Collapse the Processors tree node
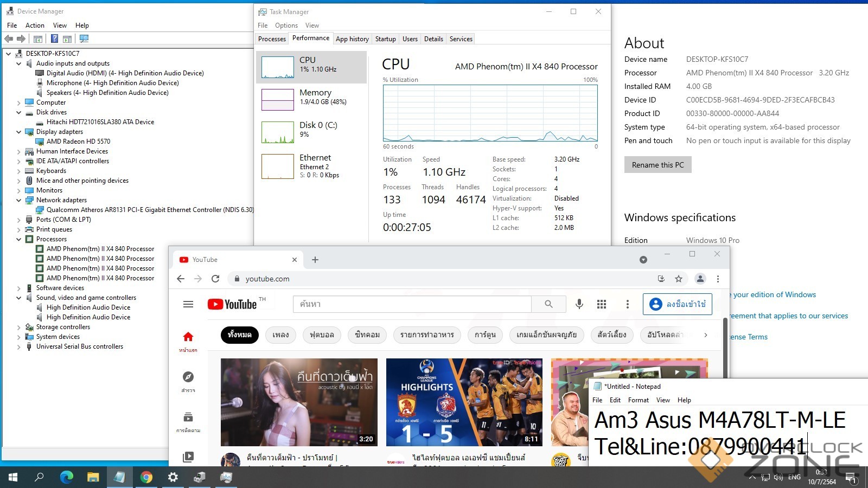 (x=19, y=239)
